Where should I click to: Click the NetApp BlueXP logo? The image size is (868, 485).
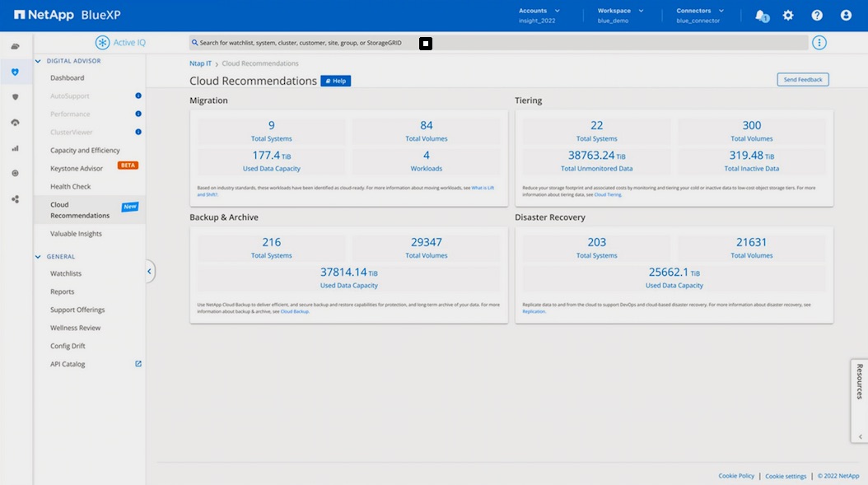point(67,15)
